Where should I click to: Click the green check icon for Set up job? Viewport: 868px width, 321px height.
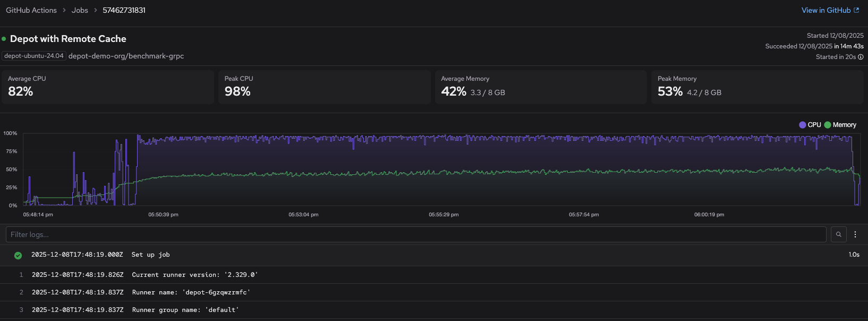(18, 255)
